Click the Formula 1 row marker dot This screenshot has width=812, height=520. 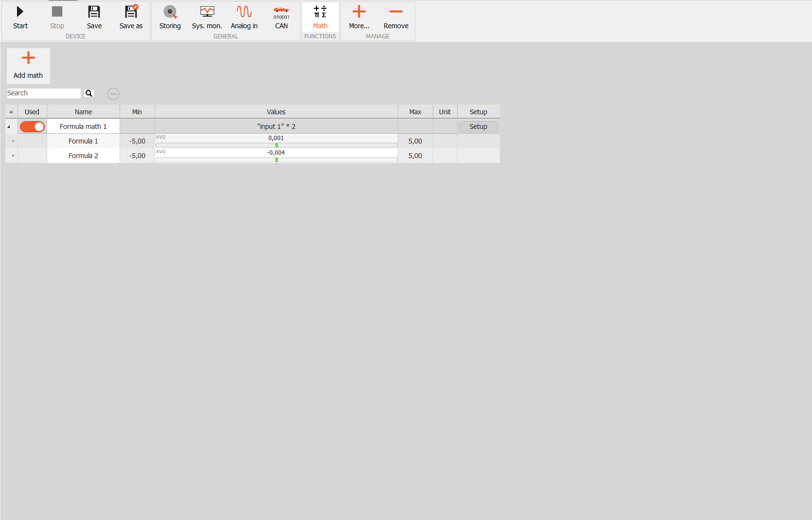(13, 141)
